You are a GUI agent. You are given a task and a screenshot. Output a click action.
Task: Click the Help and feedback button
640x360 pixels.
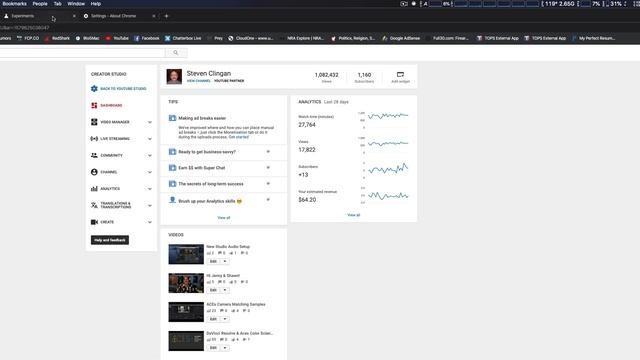[x=110, y=240]
